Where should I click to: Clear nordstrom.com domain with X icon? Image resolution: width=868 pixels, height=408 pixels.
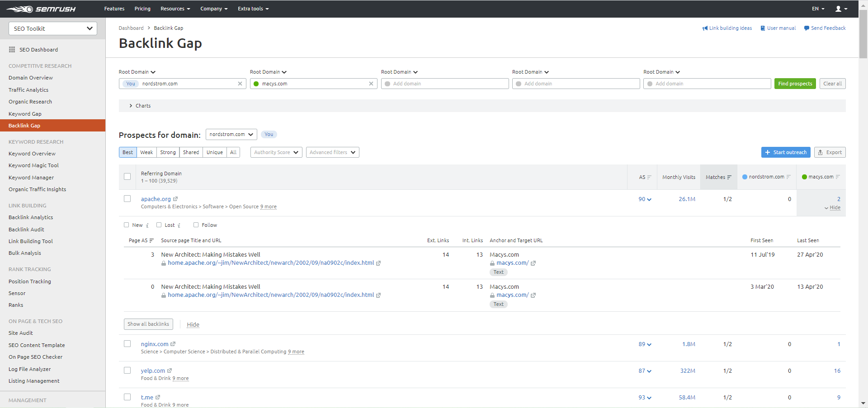pos(240,84)
